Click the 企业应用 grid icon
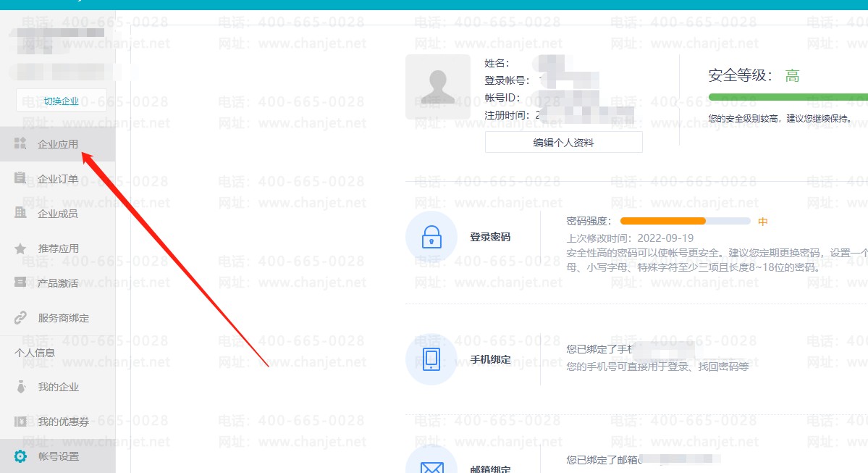 point(20,143)
